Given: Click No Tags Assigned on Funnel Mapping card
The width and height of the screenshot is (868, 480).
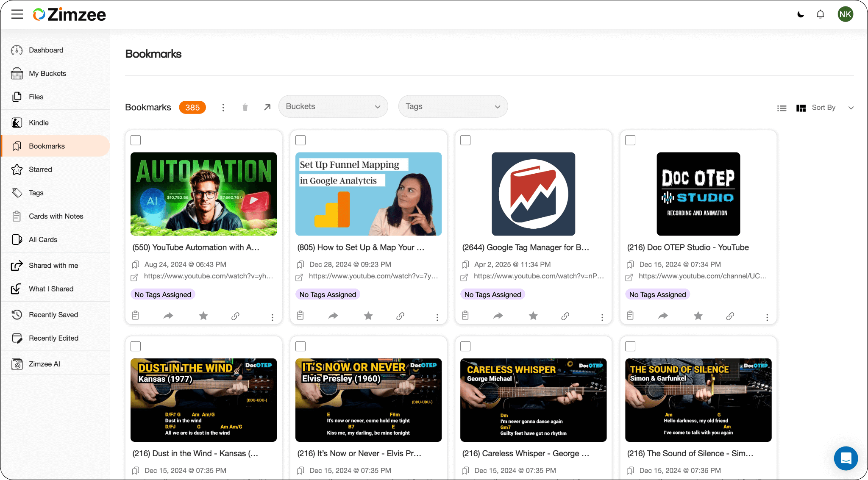Looking at the screenshot, I should coord(328,294).
